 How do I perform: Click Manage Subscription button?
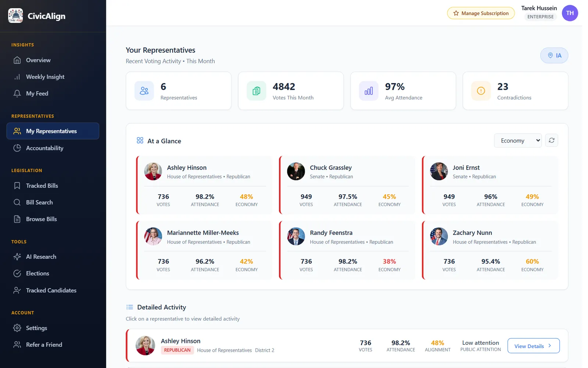[x=481, y=13]
